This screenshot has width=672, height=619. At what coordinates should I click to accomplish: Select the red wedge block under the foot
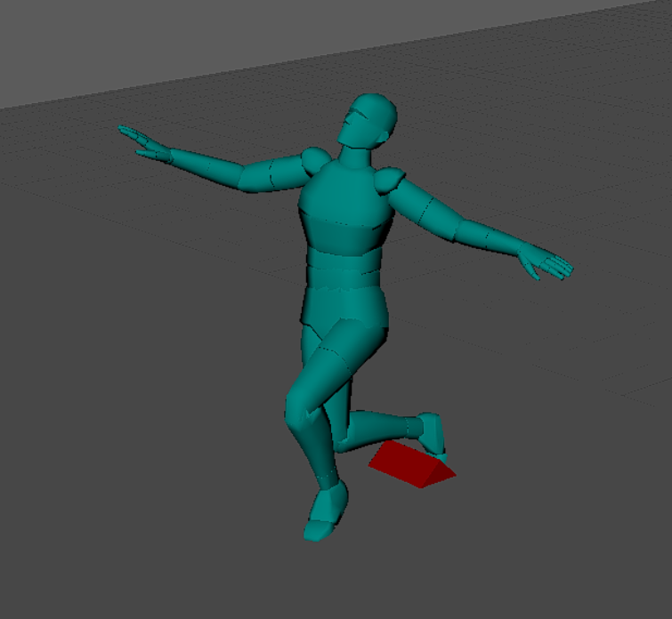411,466
